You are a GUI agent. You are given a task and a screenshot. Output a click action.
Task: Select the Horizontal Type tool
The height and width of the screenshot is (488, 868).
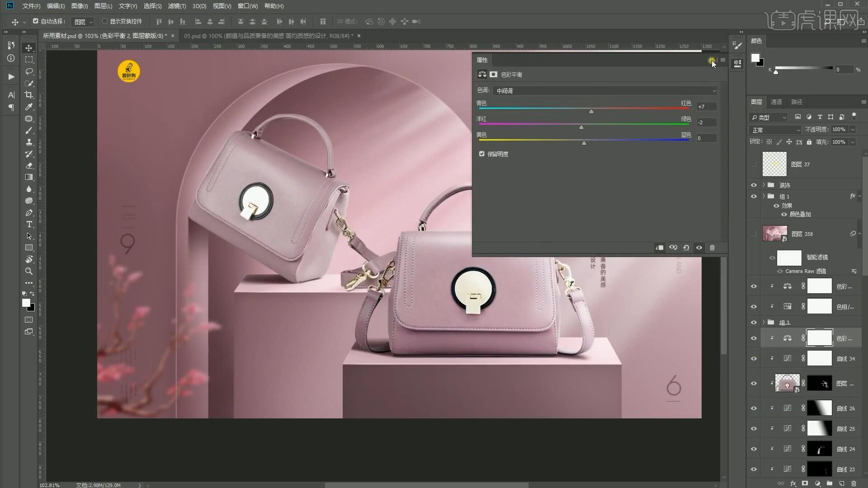(x=29, y=225)
